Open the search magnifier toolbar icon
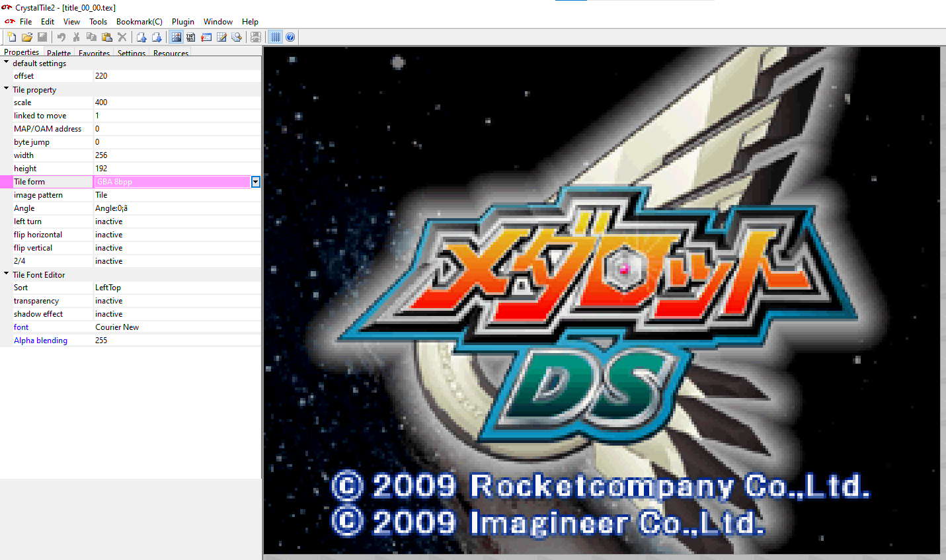 236,37
